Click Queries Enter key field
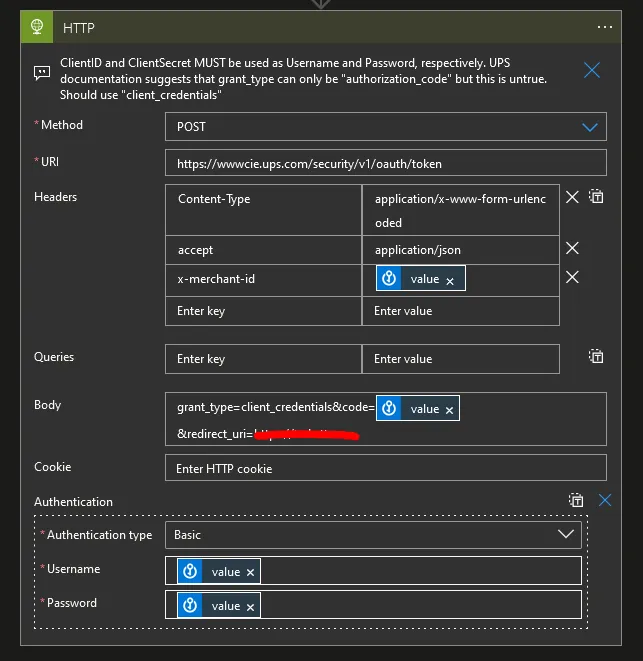The height and width of the screenshot is (661, 643). coord(264,359)
